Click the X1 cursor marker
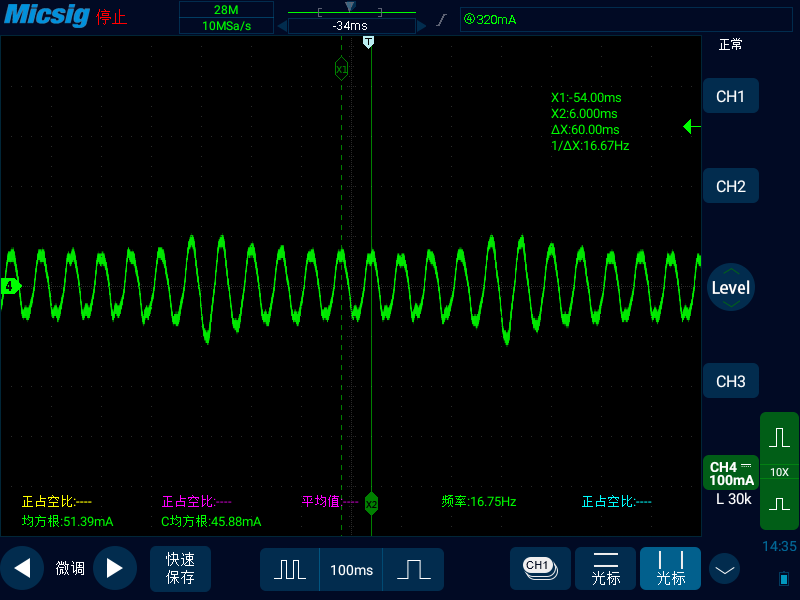 click(341, 69)
